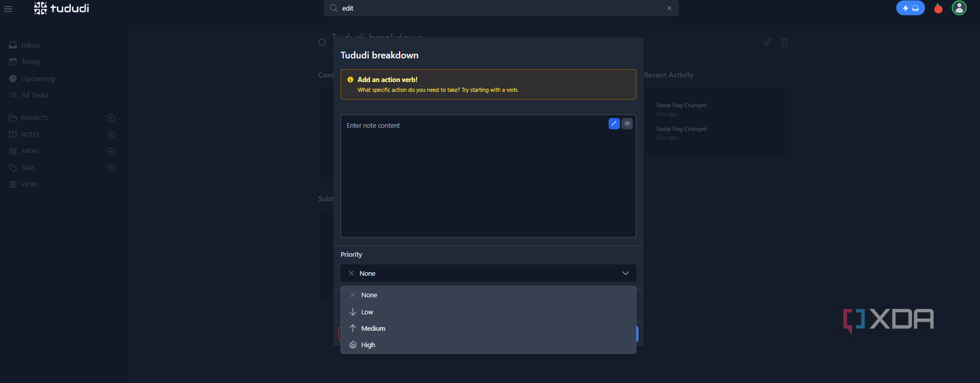Open the Notes section
Image resolution: width=980 pixels, height=383 pixels.
click(x=30, y=135)
